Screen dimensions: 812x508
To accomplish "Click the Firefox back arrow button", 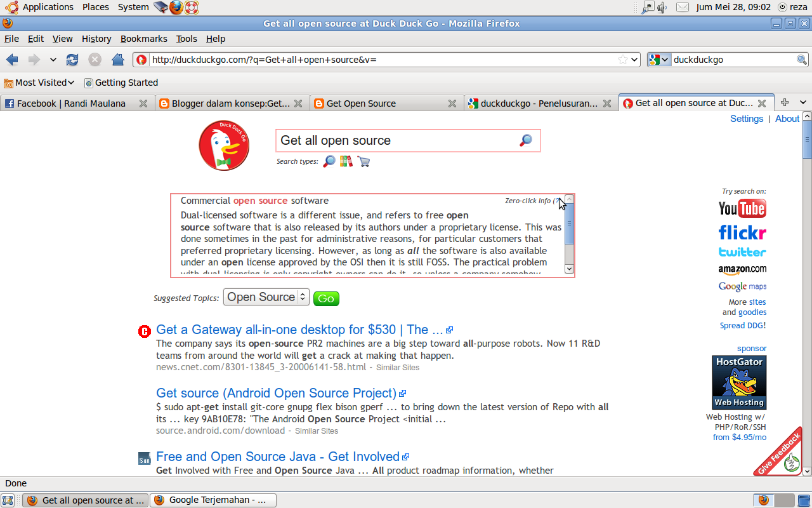I will [12, 60].
